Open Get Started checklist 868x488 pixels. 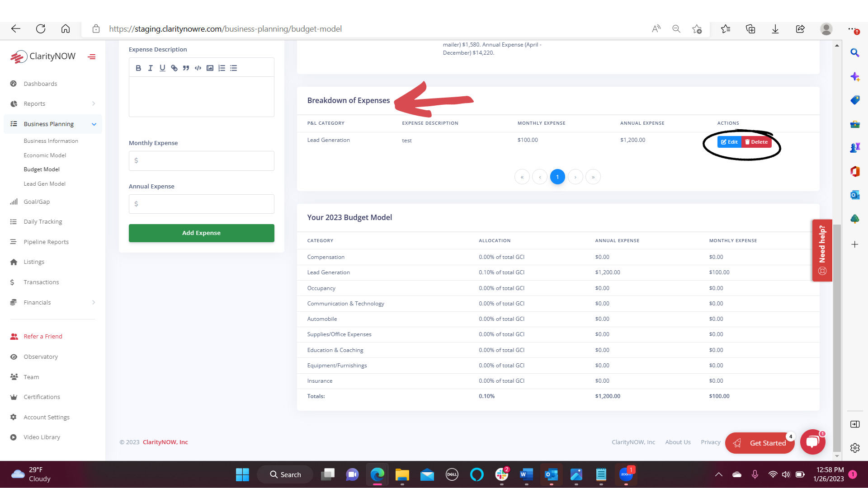coord(759,443)
